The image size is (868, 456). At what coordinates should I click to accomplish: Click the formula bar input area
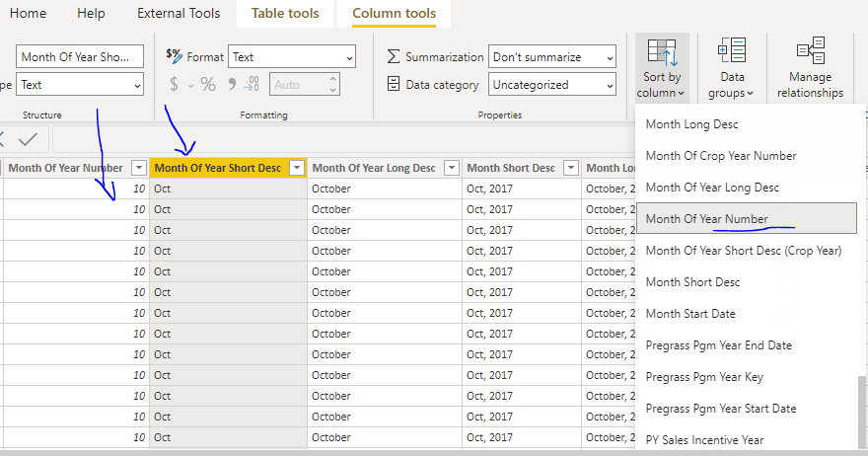coord(343,139)
